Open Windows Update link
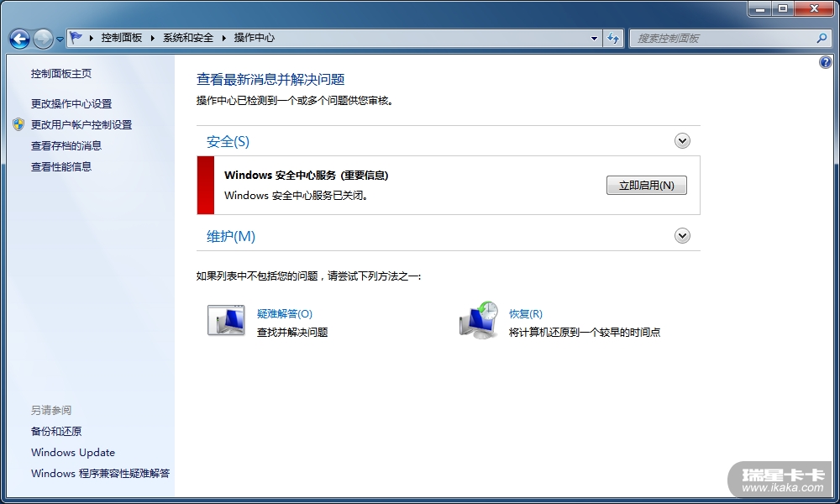 pos(73,453)
